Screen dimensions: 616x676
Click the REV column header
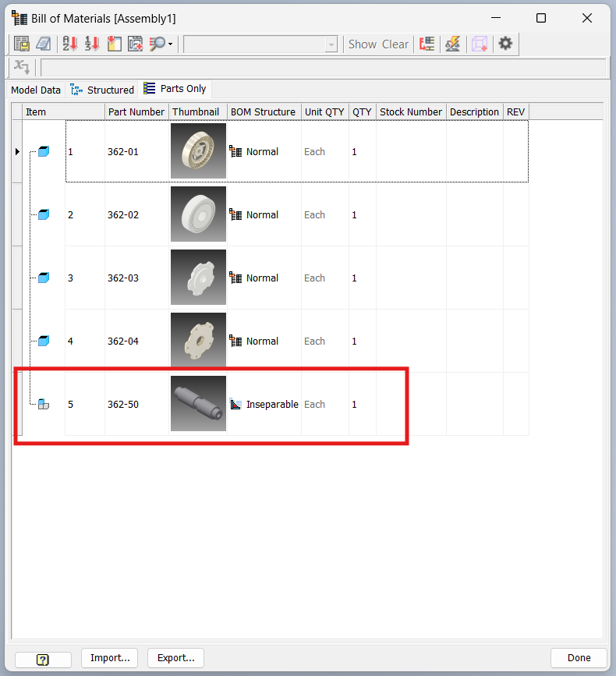516,112
